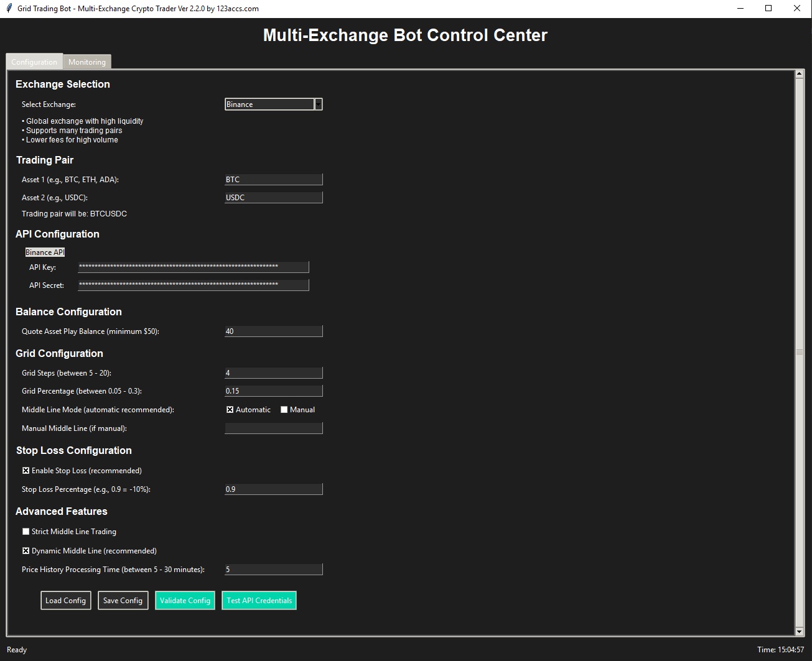Click the Validate Config button
This screenshot has height=661, width=812.
tap(185, 601)
